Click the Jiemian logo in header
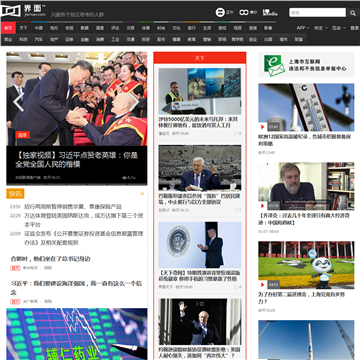This screenshot has height=360, width=360. click(x=23, y=11)
